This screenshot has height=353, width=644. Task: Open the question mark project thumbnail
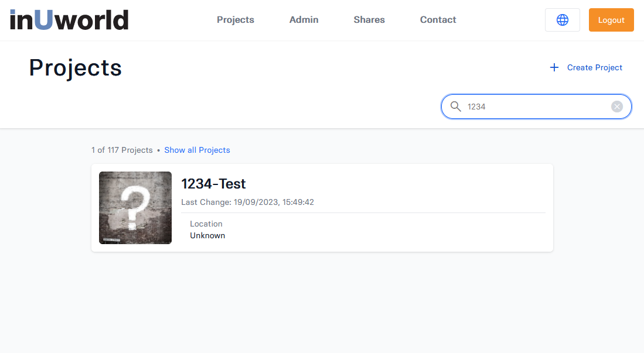(x=135, y=208)
